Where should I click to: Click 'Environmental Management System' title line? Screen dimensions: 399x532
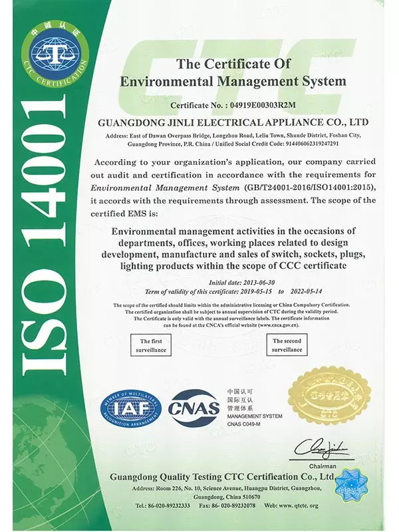(x=233, y=81)
